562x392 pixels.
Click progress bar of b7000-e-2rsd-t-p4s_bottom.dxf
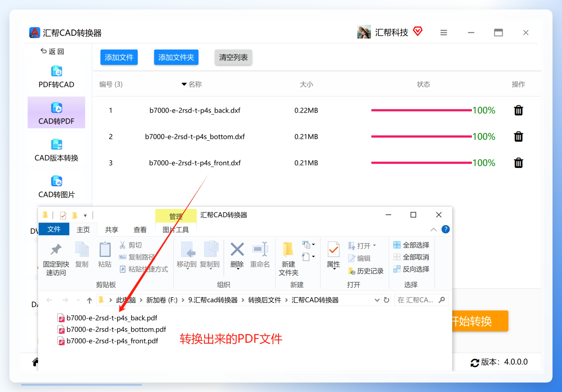[422, 137]
